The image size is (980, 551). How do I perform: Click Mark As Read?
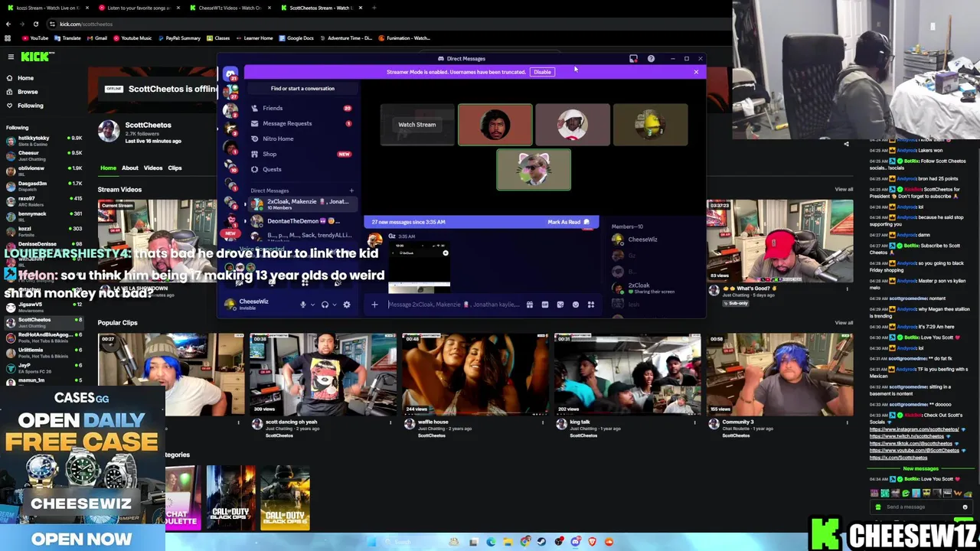pos(568,222)
